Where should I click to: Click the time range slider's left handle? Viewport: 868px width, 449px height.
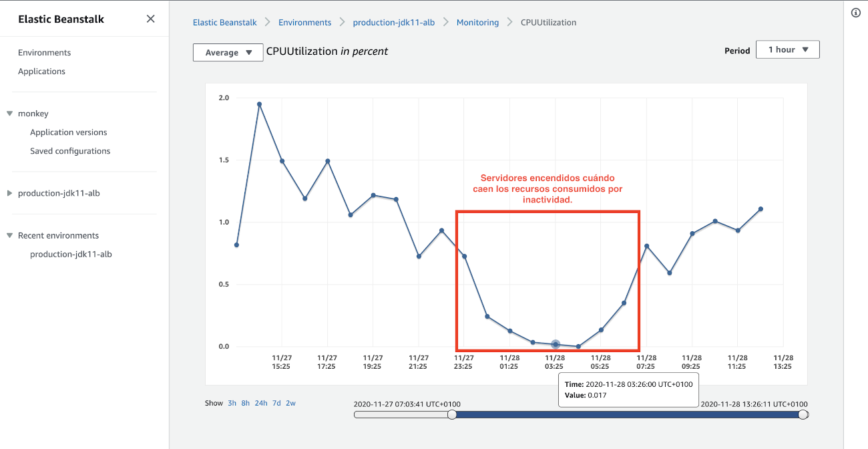click(452, 414)
